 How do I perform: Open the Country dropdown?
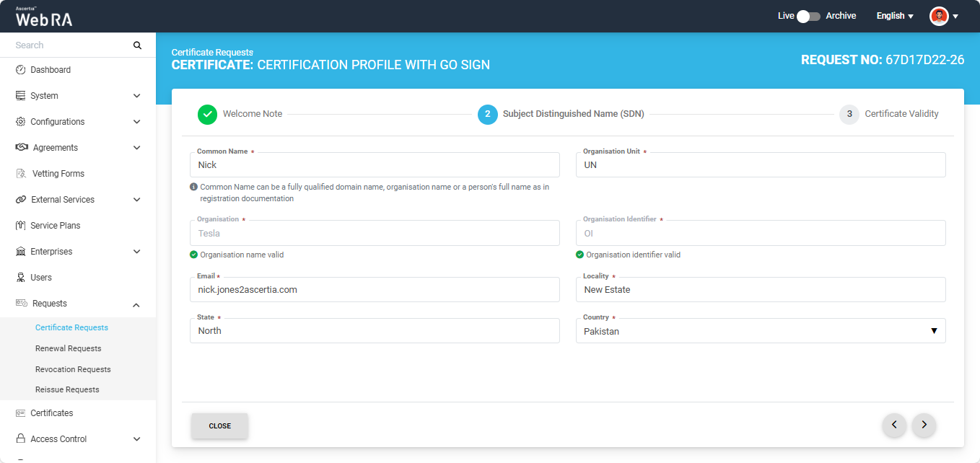(x=761, y=331)
